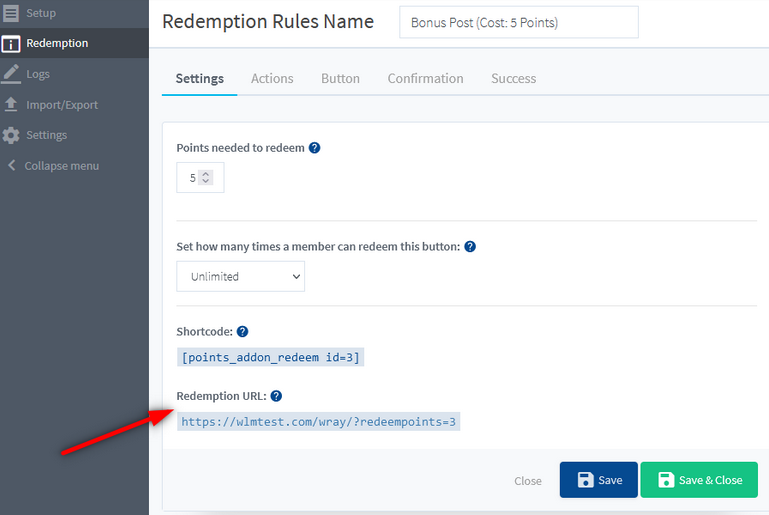This screenshot has height=515, width=769.
Task: Click the Redemption Rules Name input field
Action: tap(519, 22)
